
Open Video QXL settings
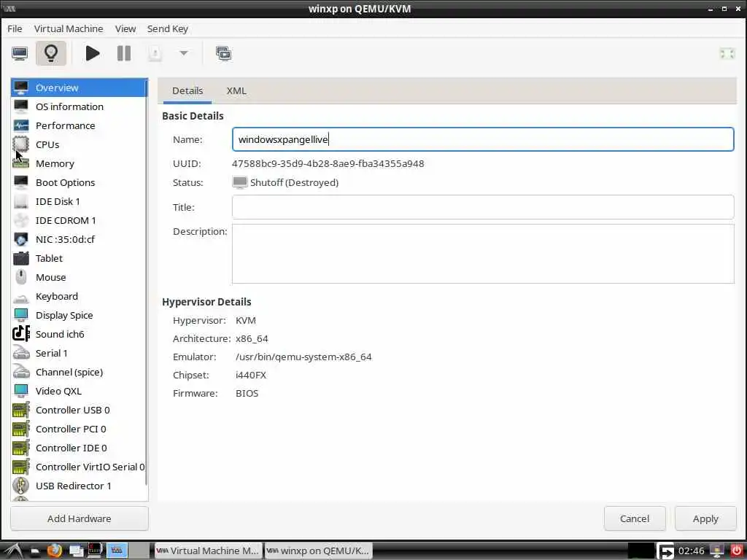pyautogui.click(x=79, y=391)
